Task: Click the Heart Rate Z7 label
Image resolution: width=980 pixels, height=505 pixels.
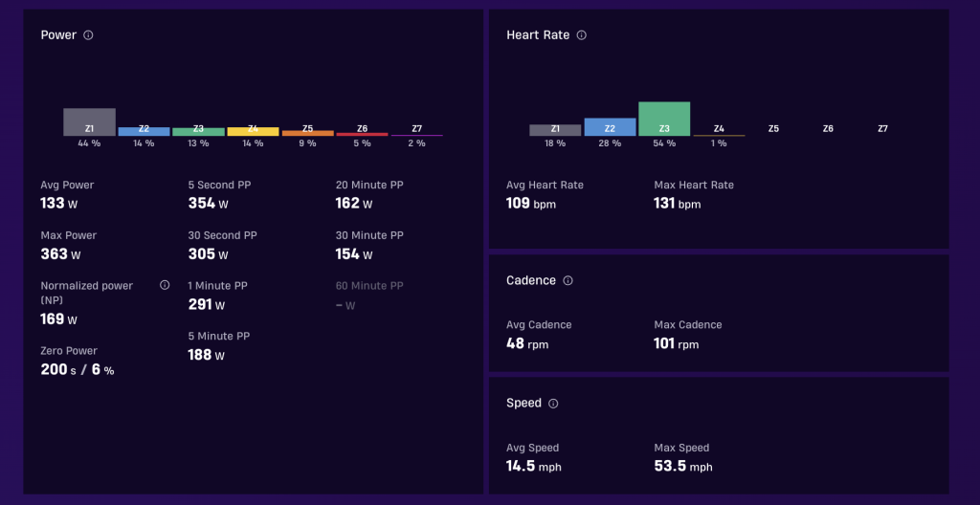Action: click(882, 129)
